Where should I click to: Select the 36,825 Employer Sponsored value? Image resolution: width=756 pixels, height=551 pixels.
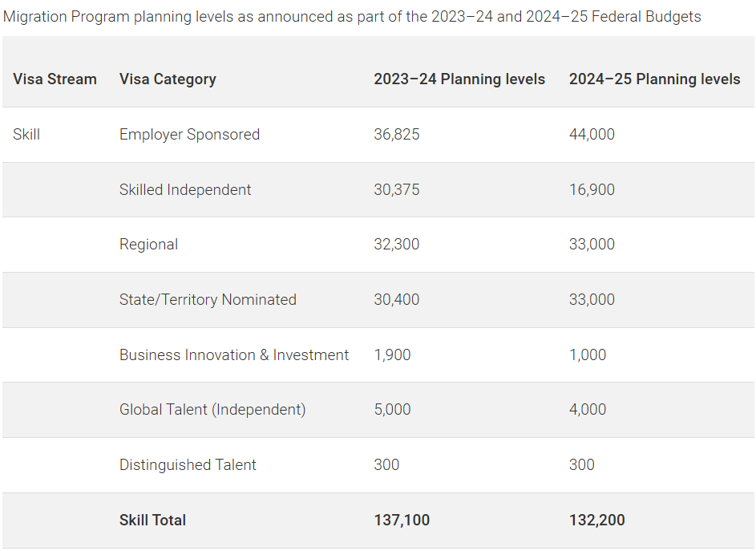click(x=397, y=135)
